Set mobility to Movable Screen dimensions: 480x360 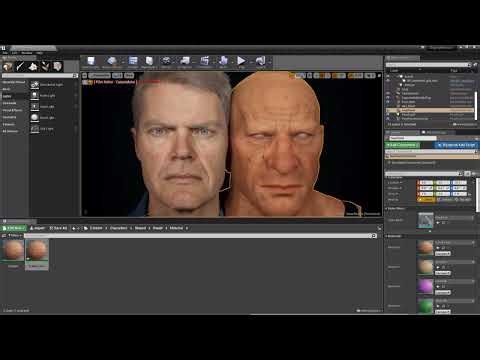point(463,200)
